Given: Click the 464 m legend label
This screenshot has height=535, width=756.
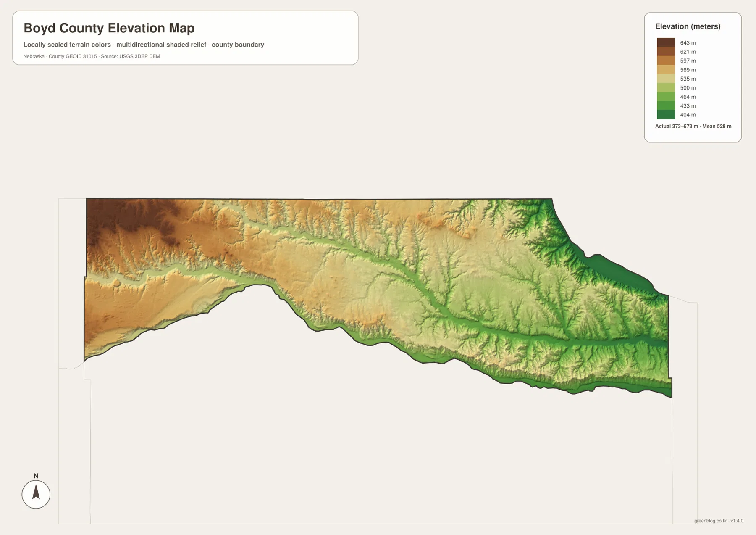Looking at the screenshot, I should click(x=688, y=97).
